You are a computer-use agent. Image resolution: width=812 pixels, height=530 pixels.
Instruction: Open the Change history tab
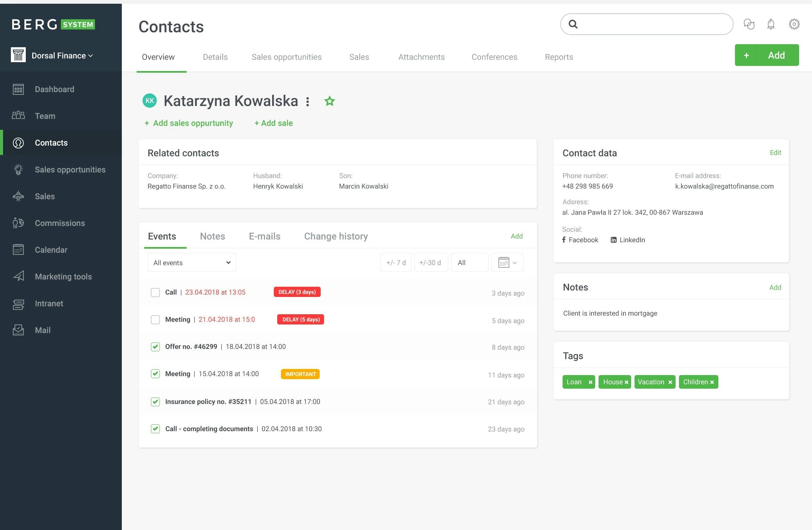coord(336,236)
